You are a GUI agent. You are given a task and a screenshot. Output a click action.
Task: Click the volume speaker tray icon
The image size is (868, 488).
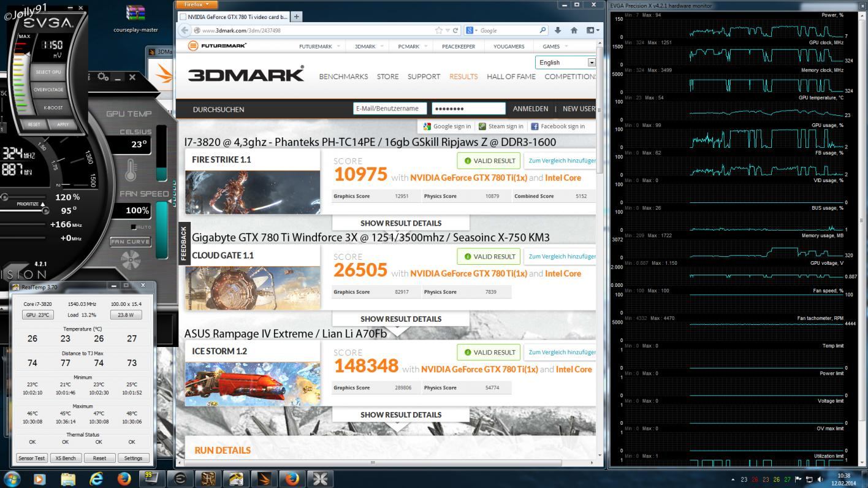click(820, 479)
